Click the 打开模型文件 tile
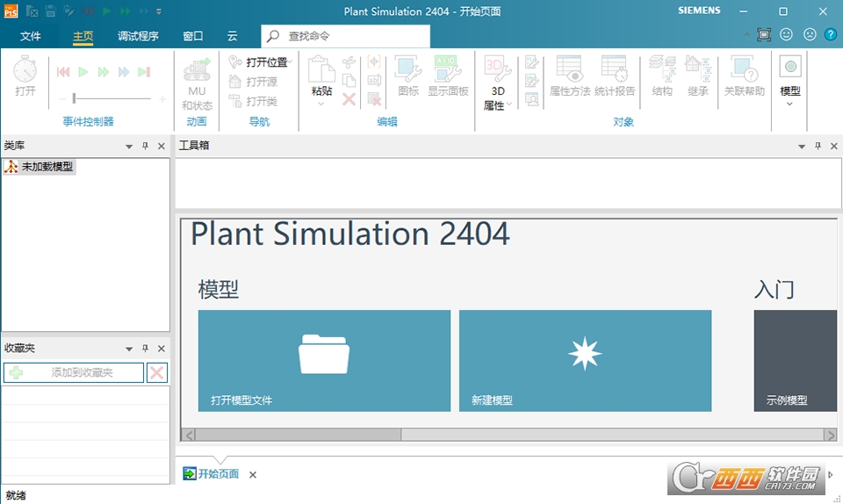843x504 pixels. pos(324,361)
